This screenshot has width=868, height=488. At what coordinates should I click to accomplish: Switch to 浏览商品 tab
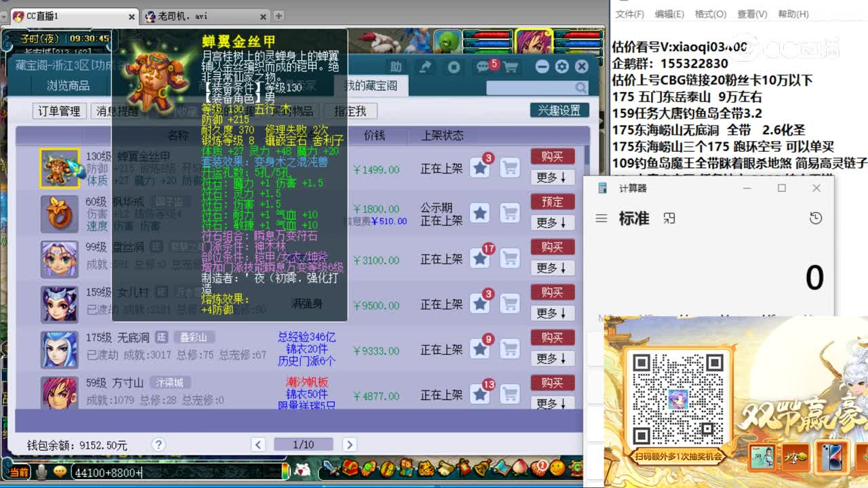(68, 85)
